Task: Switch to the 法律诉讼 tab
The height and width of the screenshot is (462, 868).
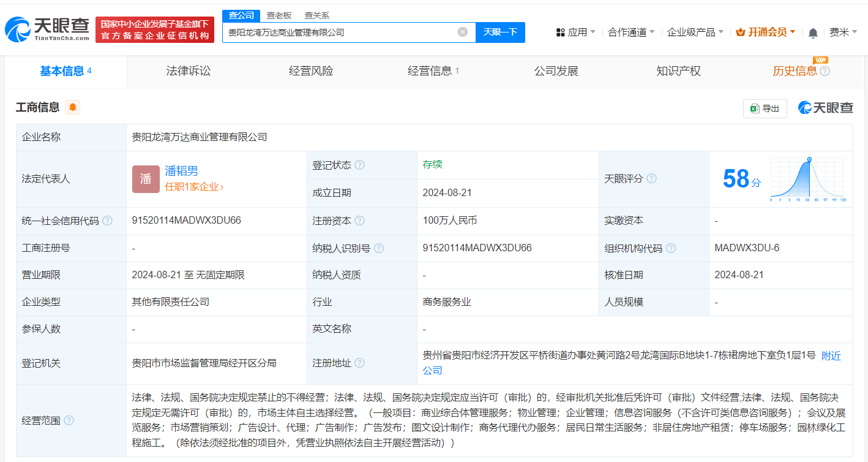Action: pos(188,71)
